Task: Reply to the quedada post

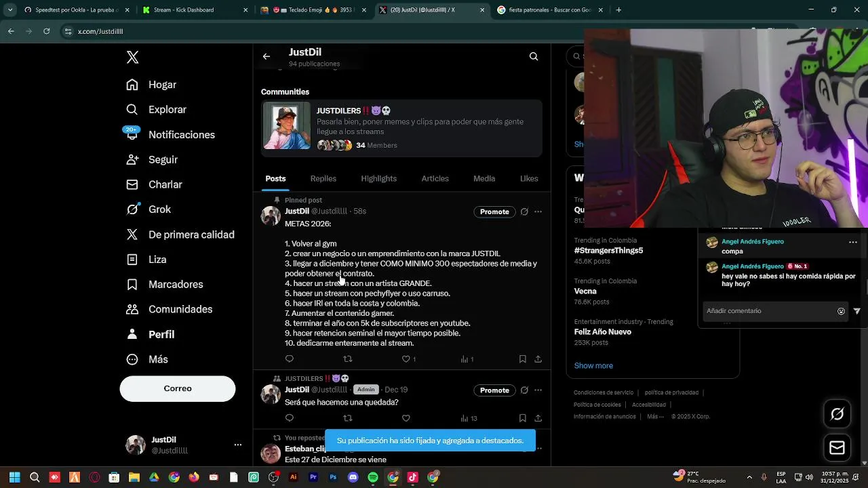Action: coord(290,418)
